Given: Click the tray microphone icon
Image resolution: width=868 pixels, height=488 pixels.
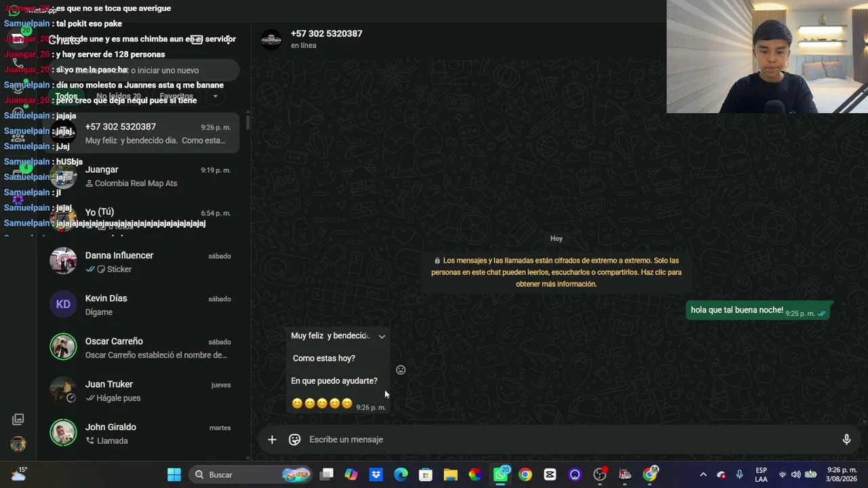Looking at the screenshot, I should [x=739, y=474].
